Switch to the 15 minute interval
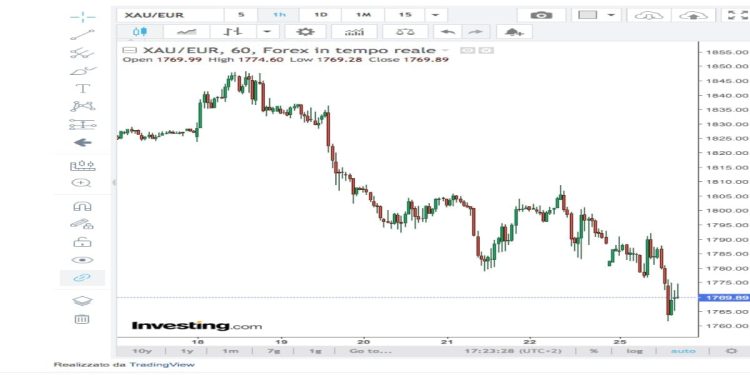The image size is (750, 375). [x=405, y=15]
